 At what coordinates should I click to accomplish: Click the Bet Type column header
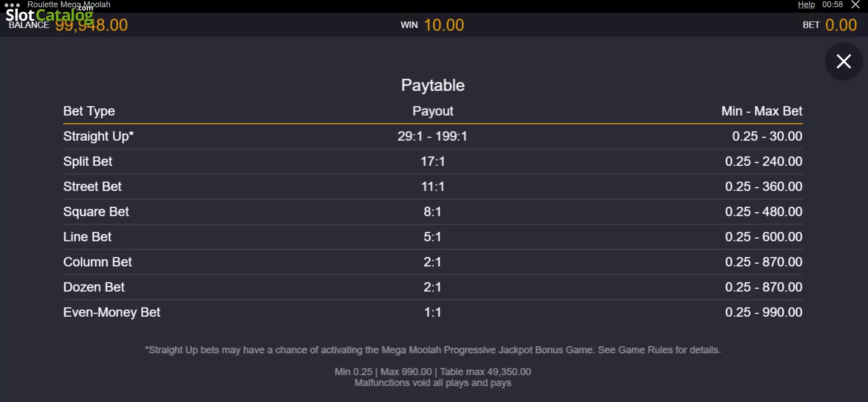pos(89,111)
